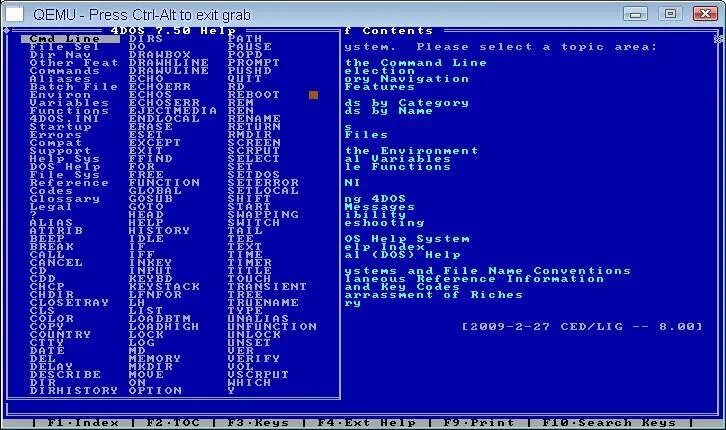The height and width of the screenshot is (430, 726).
Task: Open the DIRHISTORY command entry
Action: [74, 391]
